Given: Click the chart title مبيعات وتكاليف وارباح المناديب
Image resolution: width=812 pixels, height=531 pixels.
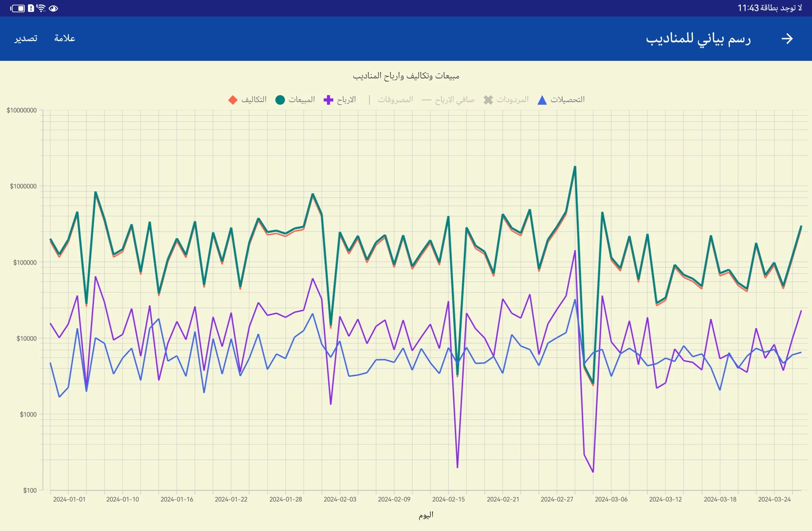Looking at the screenshot, I should click(406, 76).
